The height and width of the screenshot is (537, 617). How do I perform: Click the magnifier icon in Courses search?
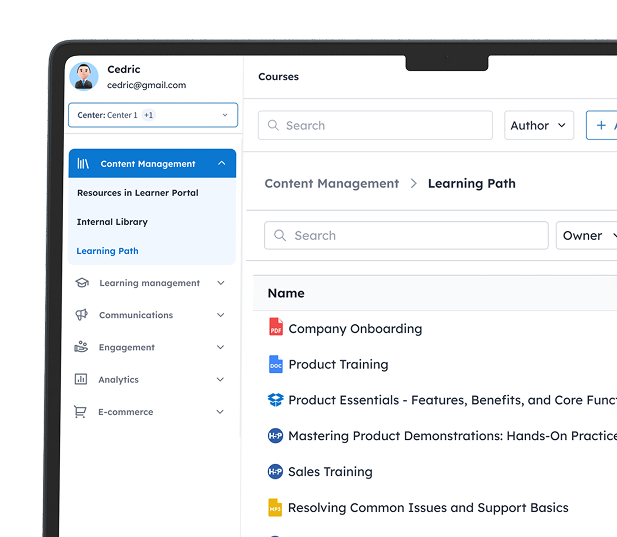273,125
